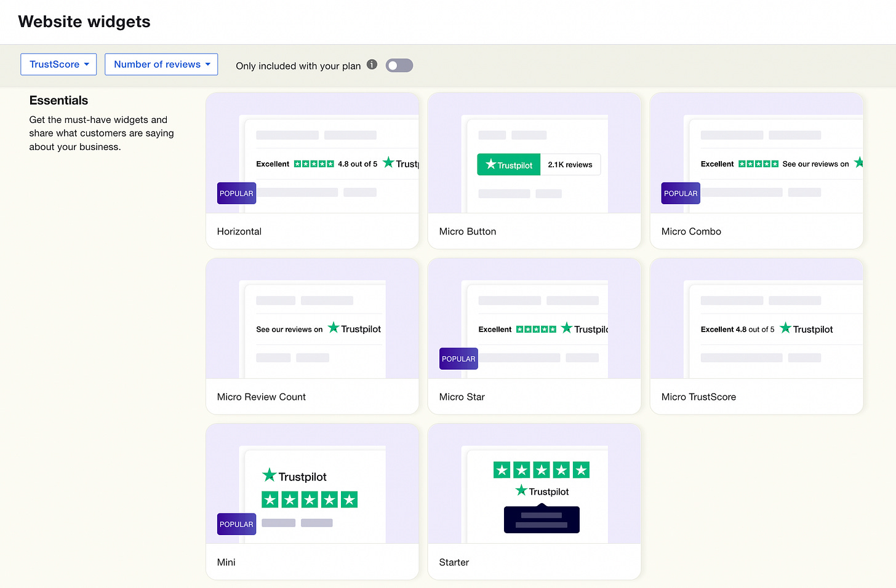Click the Mini widget name
896x588 pixels.
[226, 562]
